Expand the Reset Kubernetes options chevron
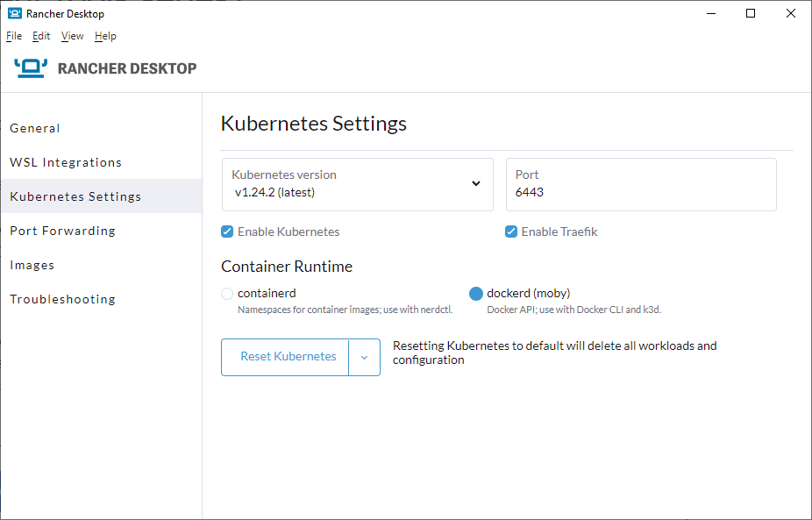Viewport: 812px width, 520px height. coord(365,357)
